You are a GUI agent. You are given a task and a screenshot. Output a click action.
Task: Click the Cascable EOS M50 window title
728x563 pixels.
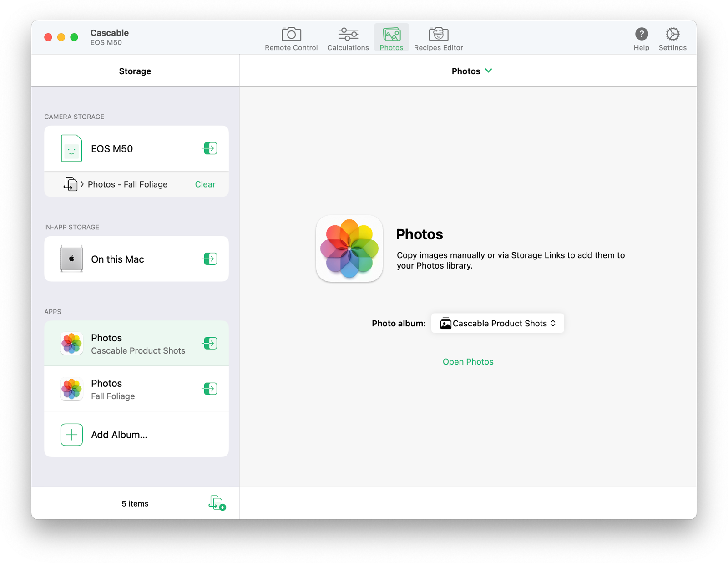pyautogui.click(x=110, y=37)
